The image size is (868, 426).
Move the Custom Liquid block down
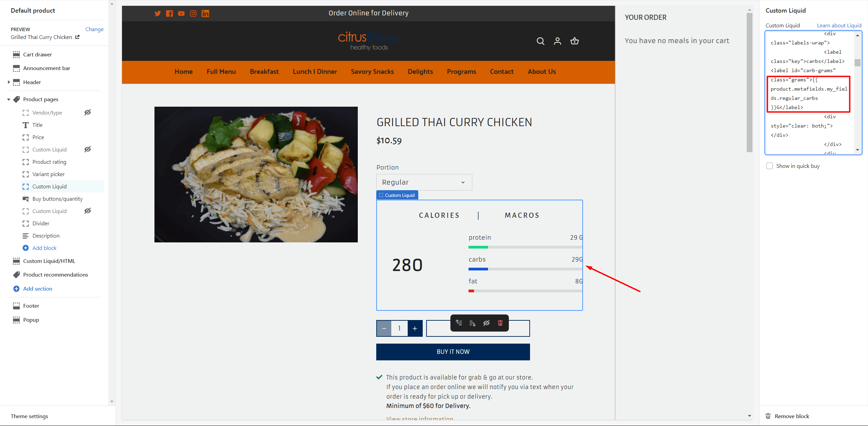click(473, 323)
